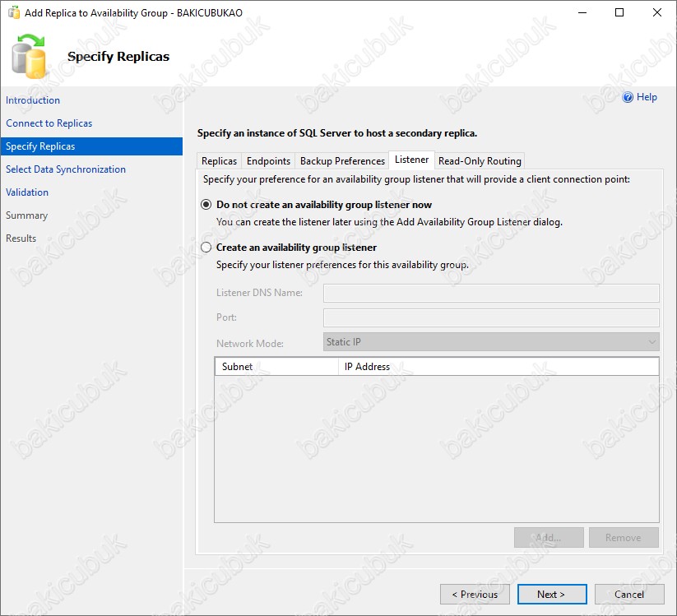
Task: Go to the Introduction step
Action: point(33,100)
